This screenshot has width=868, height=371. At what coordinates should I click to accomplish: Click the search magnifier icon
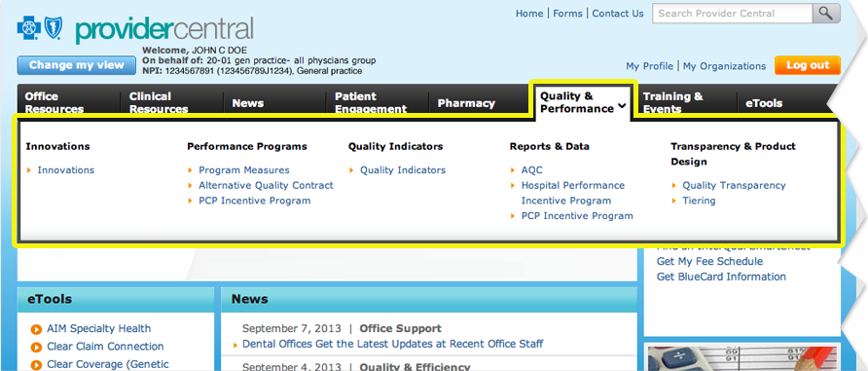pyautogui.click(x=826, y=14)
